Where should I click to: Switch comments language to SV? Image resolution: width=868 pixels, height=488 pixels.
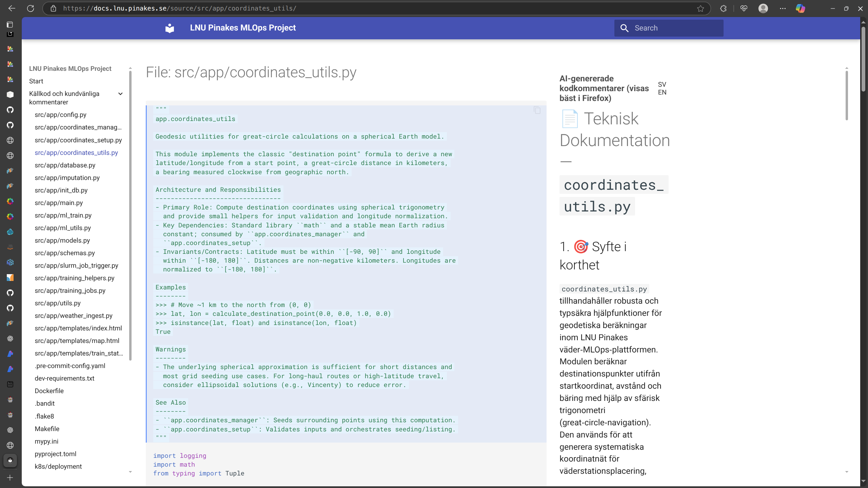(662, 84)
